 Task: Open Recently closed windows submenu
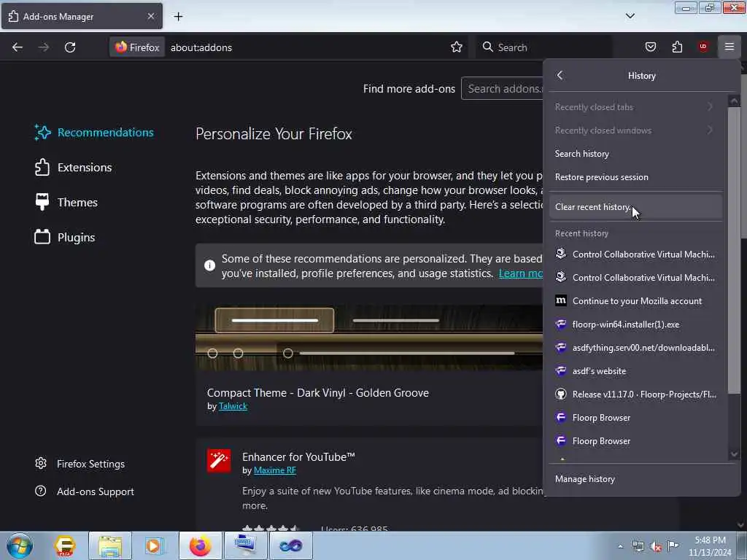tap(635, 131)
